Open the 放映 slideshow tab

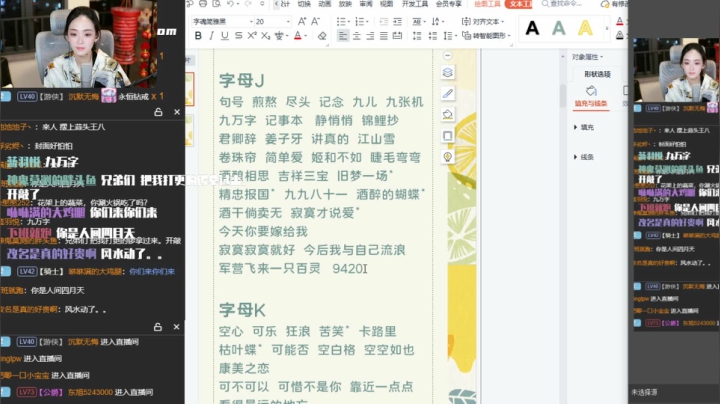345,4
